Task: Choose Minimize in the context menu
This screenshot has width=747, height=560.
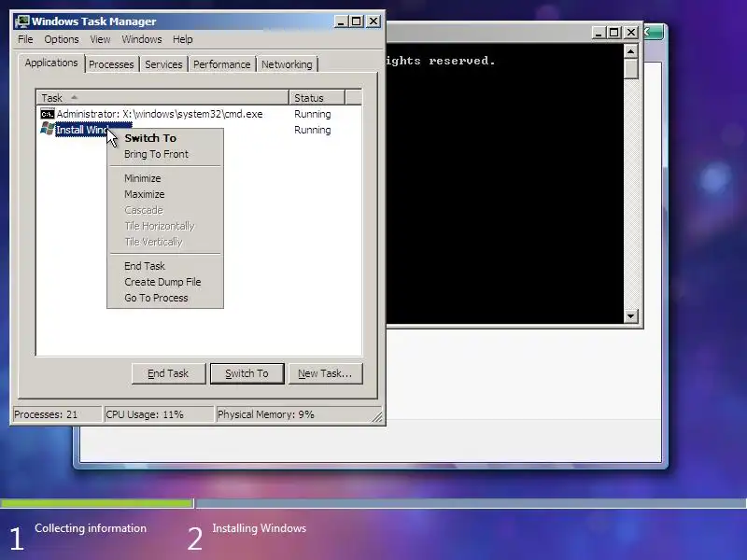Action: [x=165, y=178]
